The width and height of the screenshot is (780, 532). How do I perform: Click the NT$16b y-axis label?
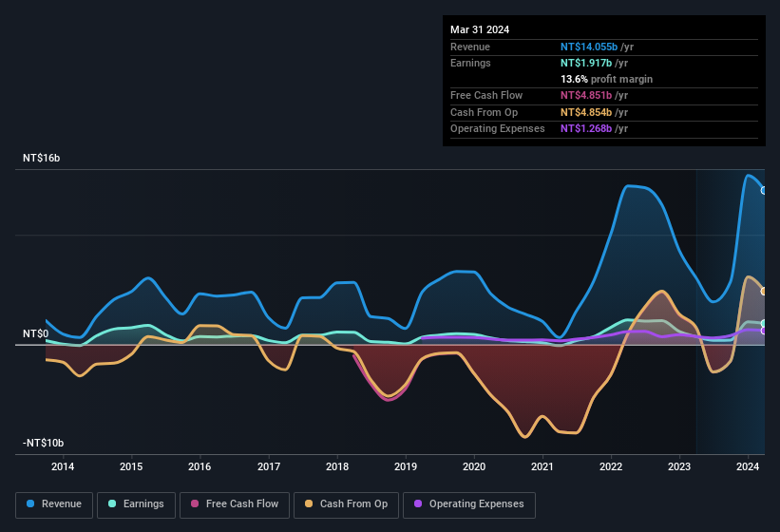(x=42, y=159)
